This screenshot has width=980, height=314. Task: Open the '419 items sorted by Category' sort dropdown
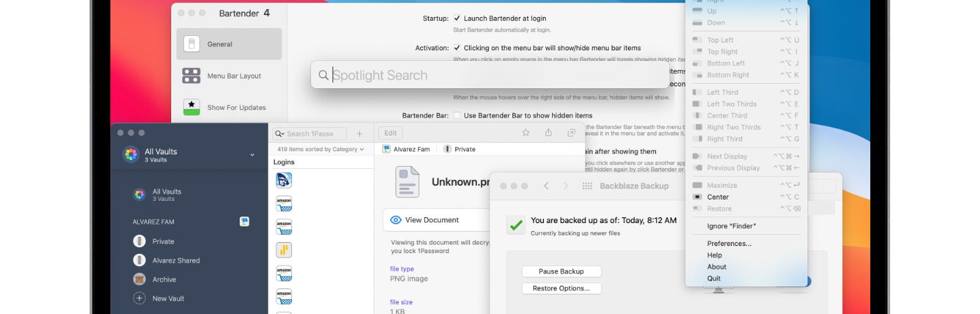(321, 149)
